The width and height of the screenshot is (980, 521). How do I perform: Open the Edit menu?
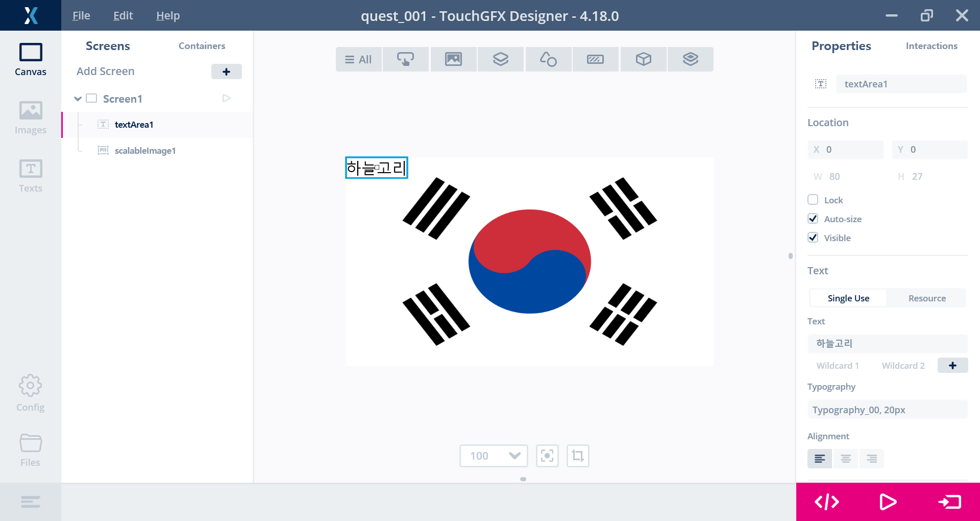pos(123,16)
